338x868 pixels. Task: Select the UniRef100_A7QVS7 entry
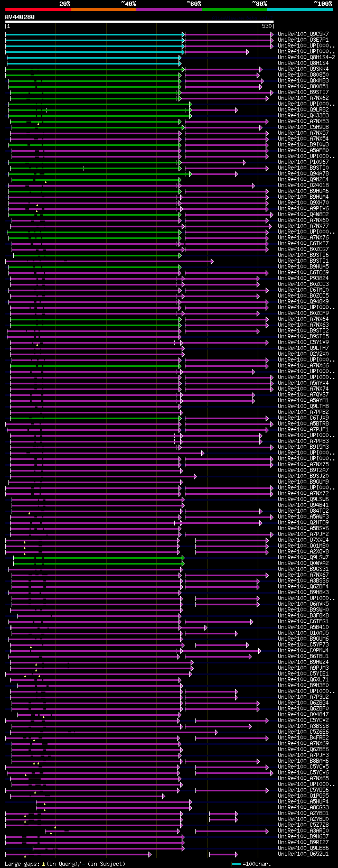click(303, 394)
